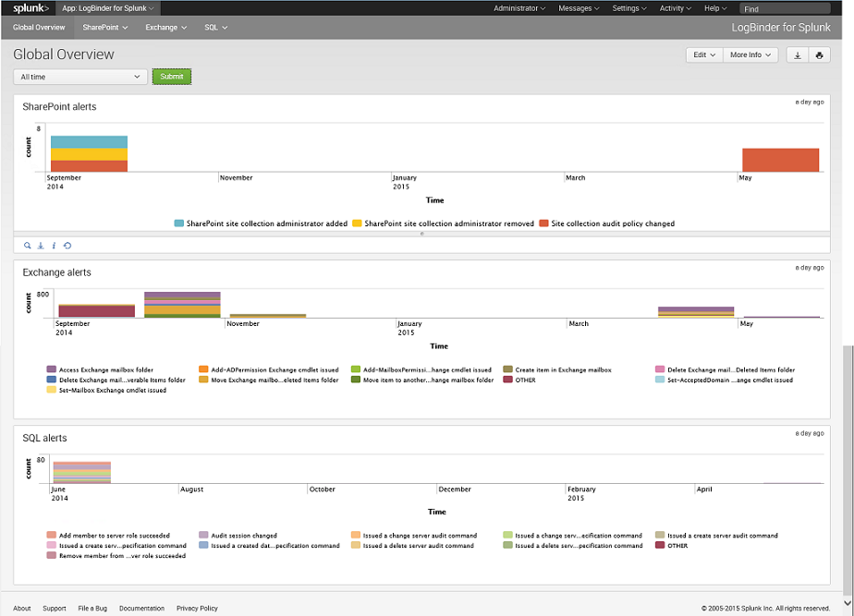Open the Activity menu
The image size is (854, 616).
(676, 8)
